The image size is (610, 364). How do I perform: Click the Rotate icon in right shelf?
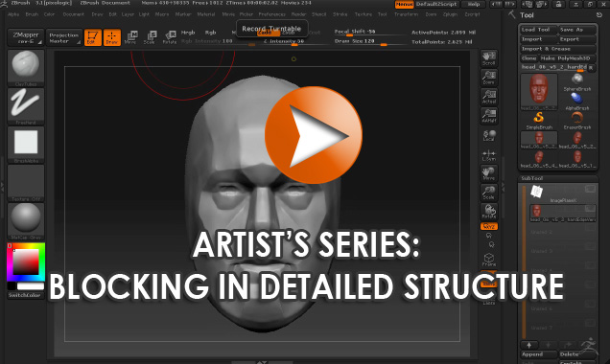489,212
